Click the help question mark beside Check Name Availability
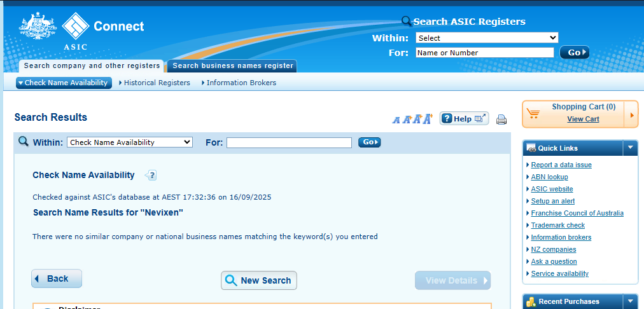 coord(151,175)
